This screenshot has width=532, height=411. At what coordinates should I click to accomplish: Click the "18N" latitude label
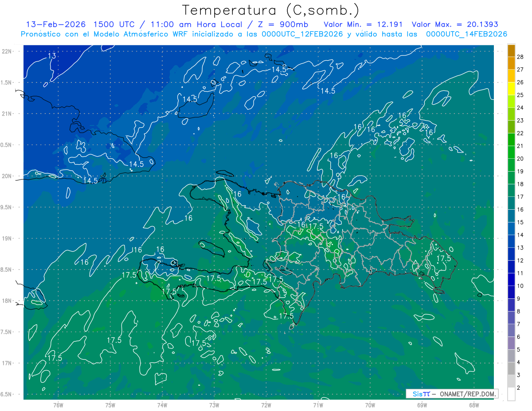tap(7, 301)
